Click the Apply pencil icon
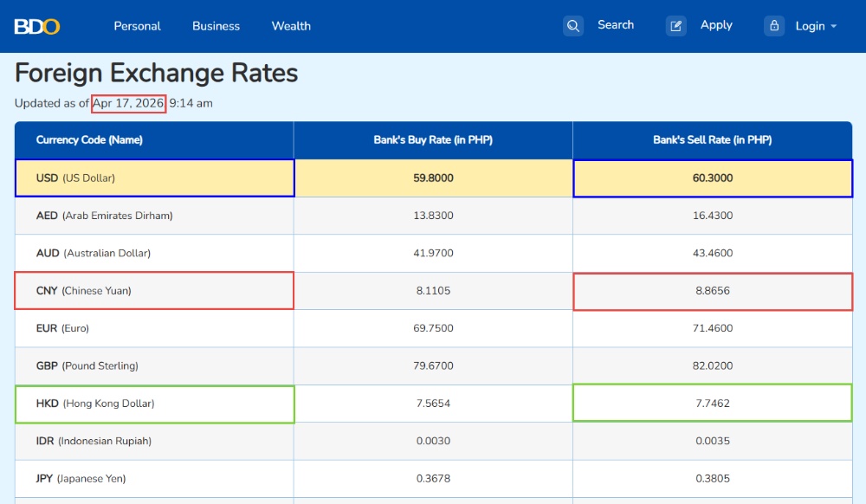This screenshot has width=866, height=504. [x=676, y=26]
